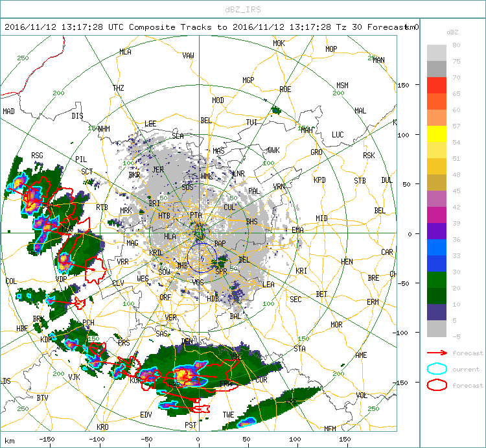Click the HBR station label
Viewport: 486px width, 448px height.
tap(174, 385)
